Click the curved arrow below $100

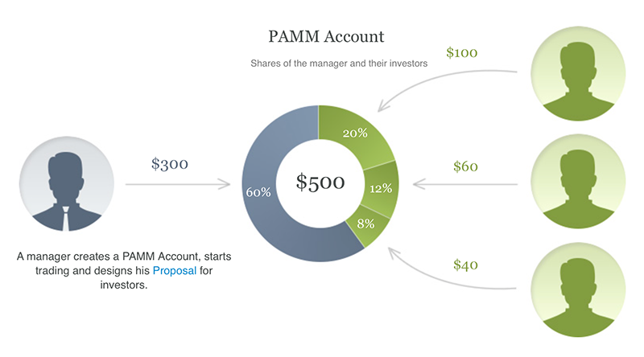pos(447,90)
